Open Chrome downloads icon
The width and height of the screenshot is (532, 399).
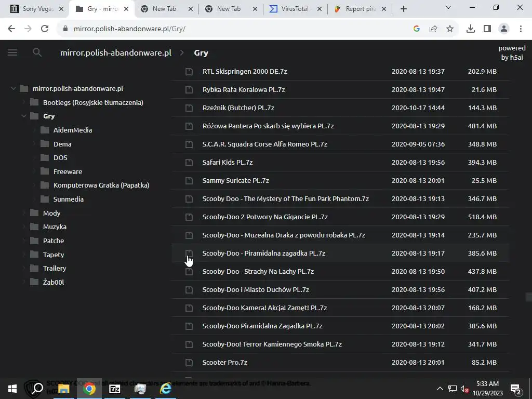tap(471, 29)
